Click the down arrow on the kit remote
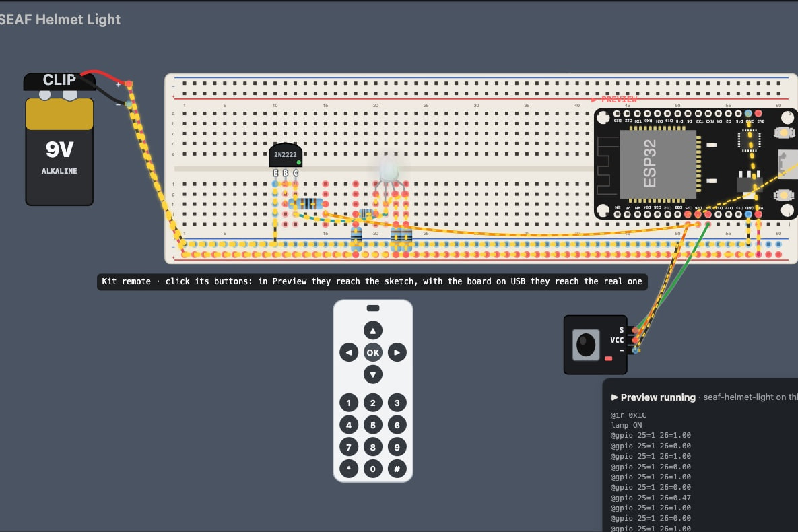 pyautogui.click(x=373, y=374)
